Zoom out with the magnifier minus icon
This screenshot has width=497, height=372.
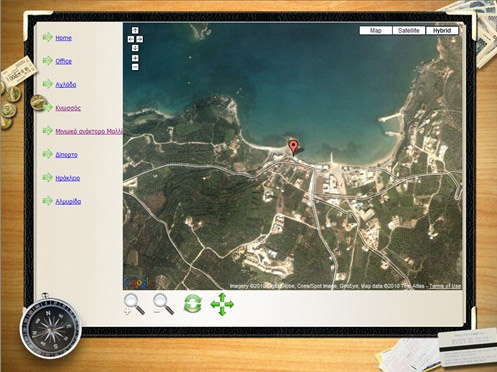point(163,304)
